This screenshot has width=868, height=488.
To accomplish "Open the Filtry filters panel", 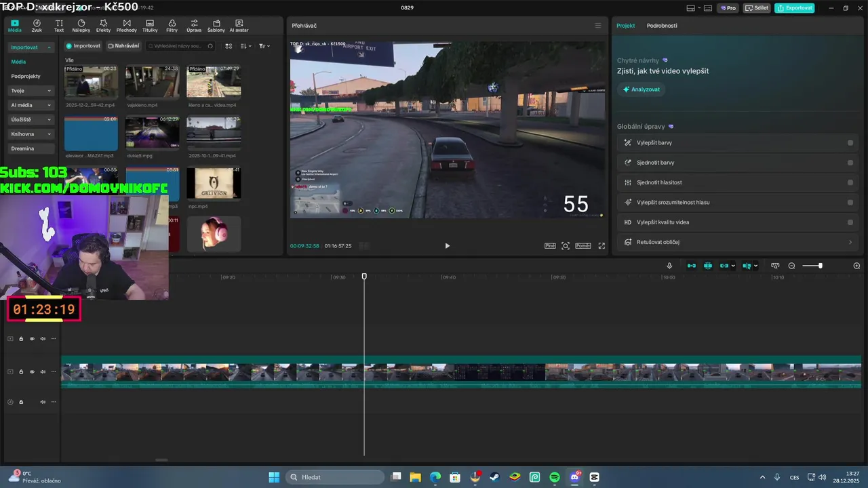I will (172, 26).
